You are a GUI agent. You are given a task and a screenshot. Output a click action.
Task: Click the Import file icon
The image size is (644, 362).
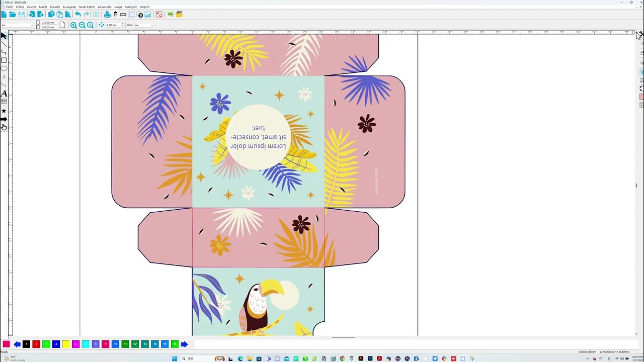point(32,14)
